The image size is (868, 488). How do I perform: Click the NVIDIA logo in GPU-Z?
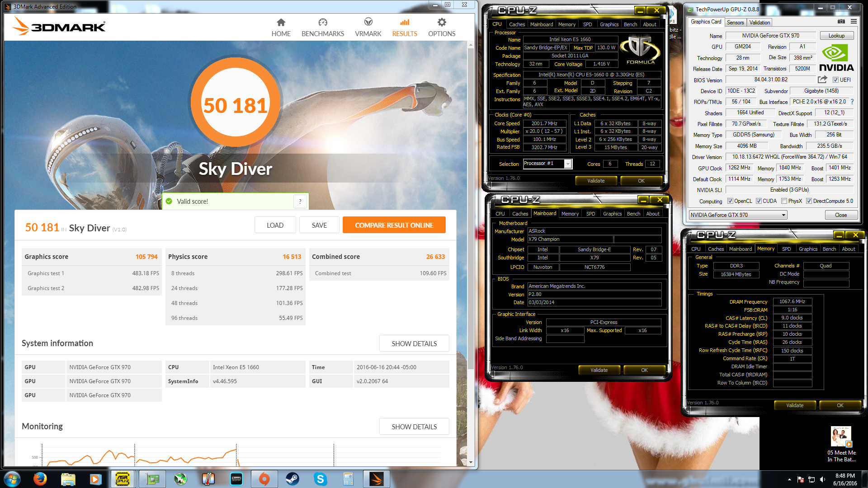[836, 58]
